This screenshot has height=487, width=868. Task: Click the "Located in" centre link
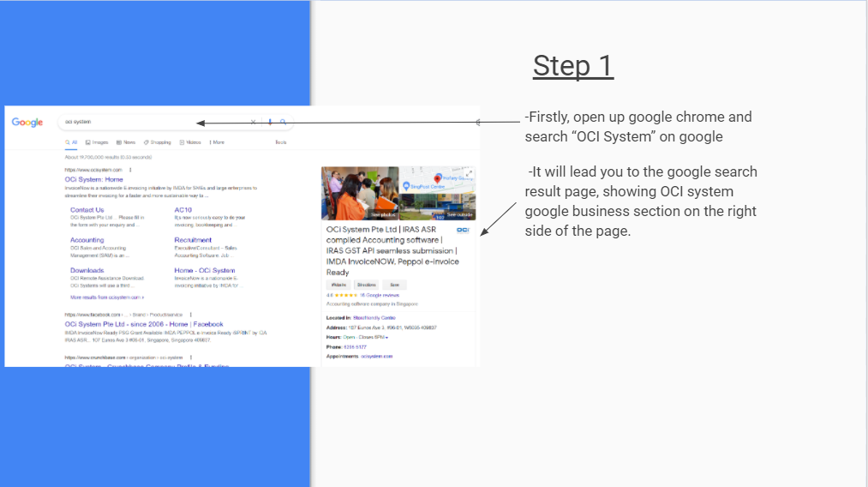(x=374, y=318)
